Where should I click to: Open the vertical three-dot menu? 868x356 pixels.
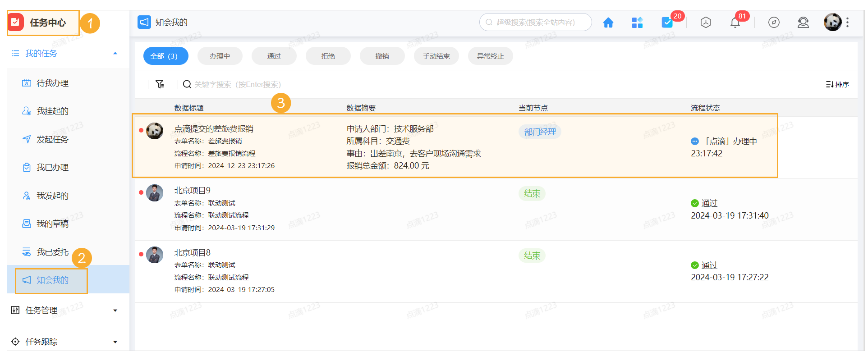click(x=847, y=23)
